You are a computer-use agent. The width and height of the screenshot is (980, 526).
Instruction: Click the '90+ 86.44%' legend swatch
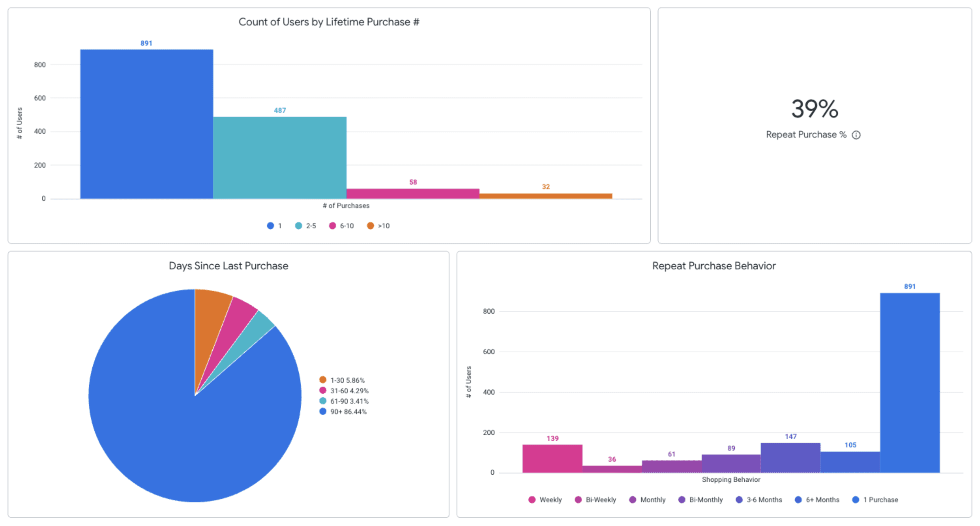pos(323,411)
